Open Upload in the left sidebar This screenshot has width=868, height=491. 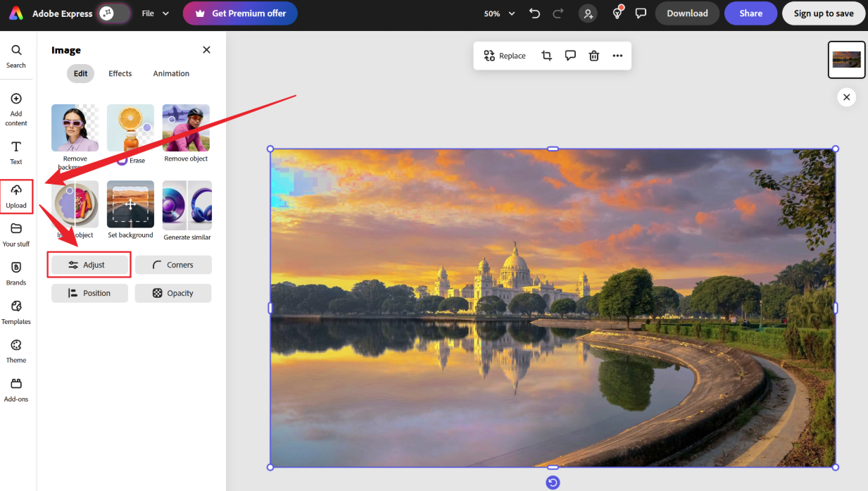pos(16,196)
